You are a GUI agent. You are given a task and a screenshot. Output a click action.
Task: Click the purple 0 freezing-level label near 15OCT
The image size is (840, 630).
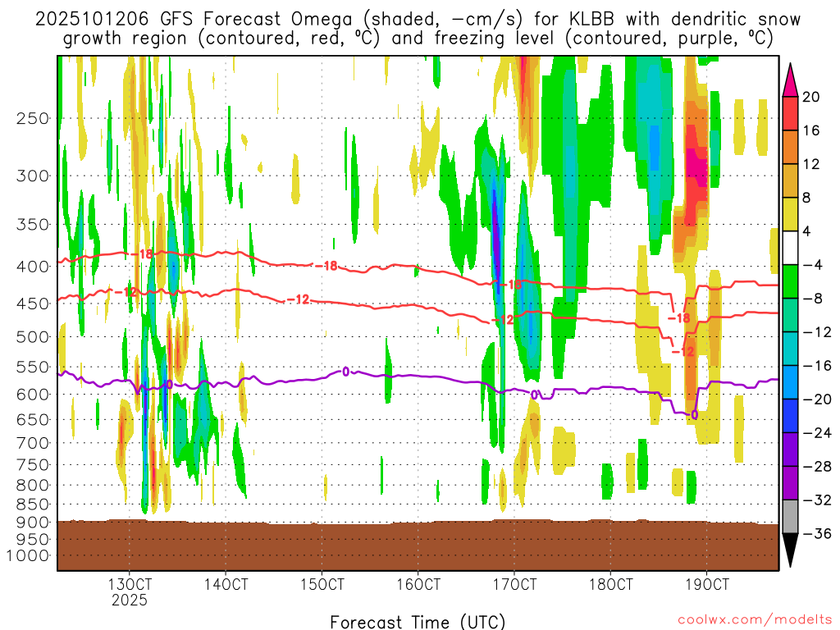click(x=346, y=372)
